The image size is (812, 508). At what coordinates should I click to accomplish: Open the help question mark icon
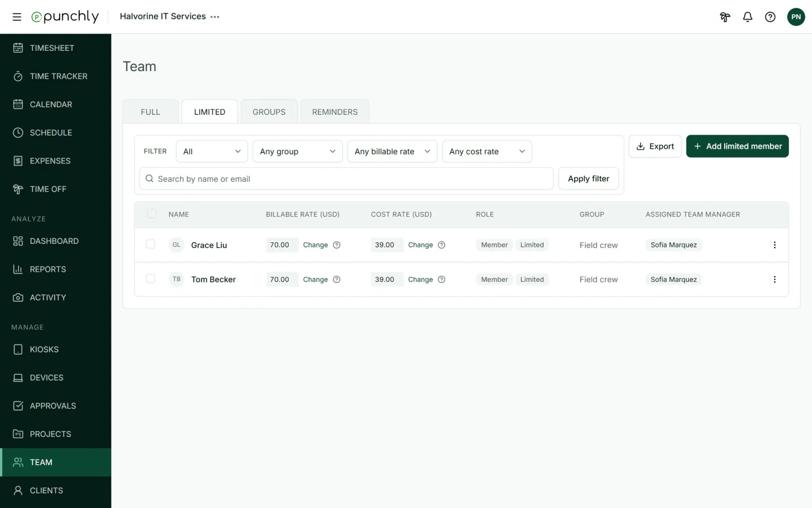770,17
